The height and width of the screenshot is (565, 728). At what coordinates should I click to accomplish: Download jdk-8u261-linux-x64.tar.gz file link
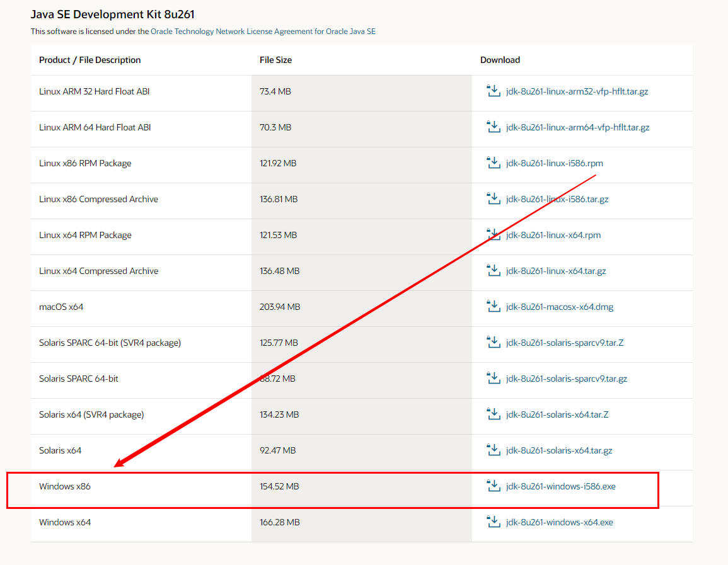(x=556, y=271)
